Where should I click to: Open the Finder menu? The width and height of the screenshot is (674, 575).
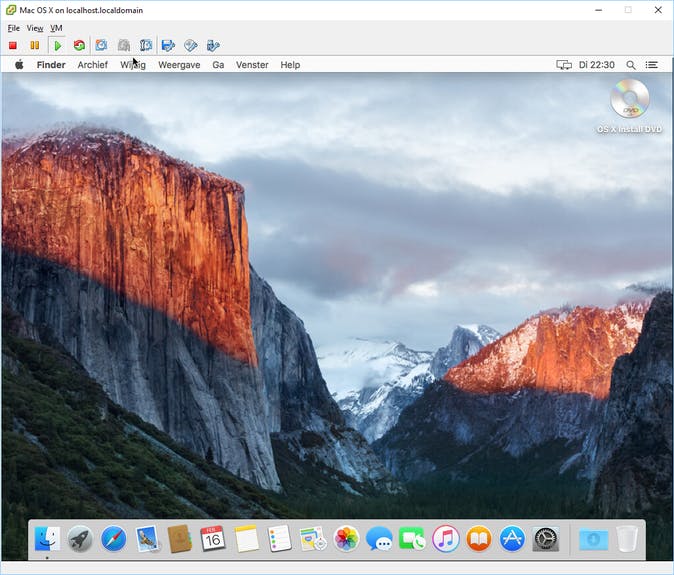(51, 65)
